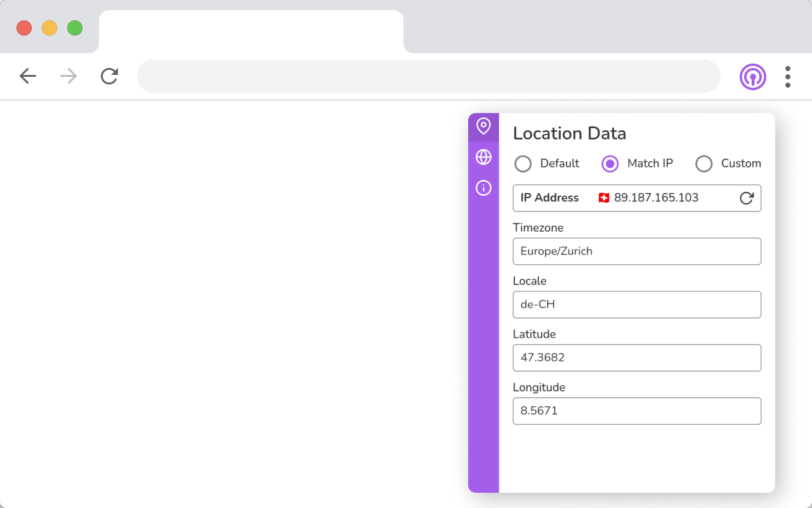The image size is (812, 508).
Task: Click the IP address 89.187.165.103 text
Action: tap(656, 198)
